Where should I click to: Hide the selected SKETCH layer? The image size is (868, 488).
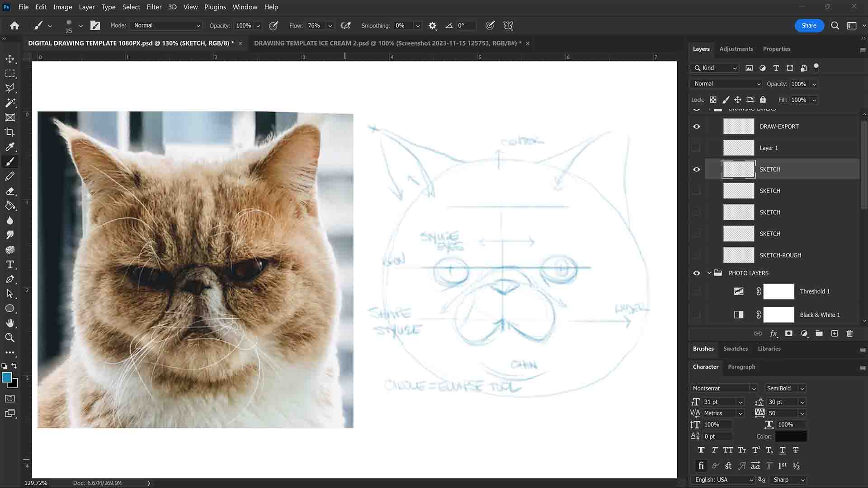697,169
